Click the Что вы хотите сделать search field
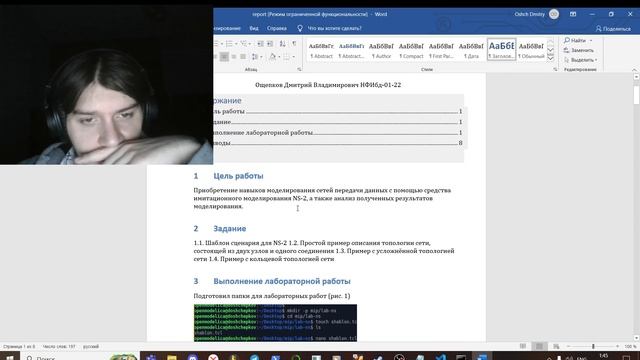 pyautogui.click(x=335, y=28)
